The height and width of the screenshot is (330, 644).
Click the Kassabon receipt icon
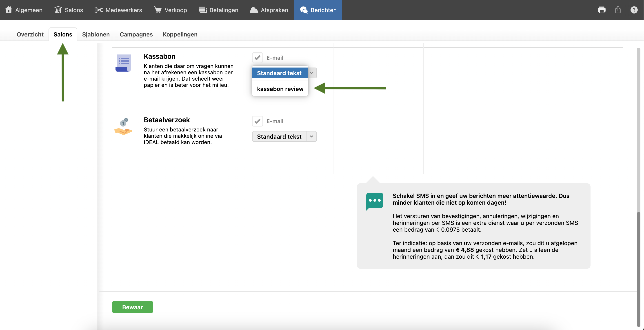pos(123,63)
